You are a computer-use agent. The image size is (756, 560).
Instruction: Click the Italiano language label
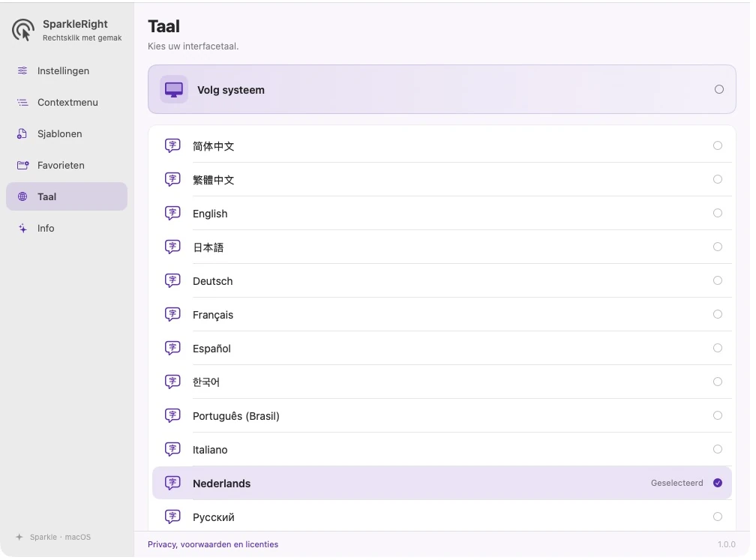pos(210,450)
